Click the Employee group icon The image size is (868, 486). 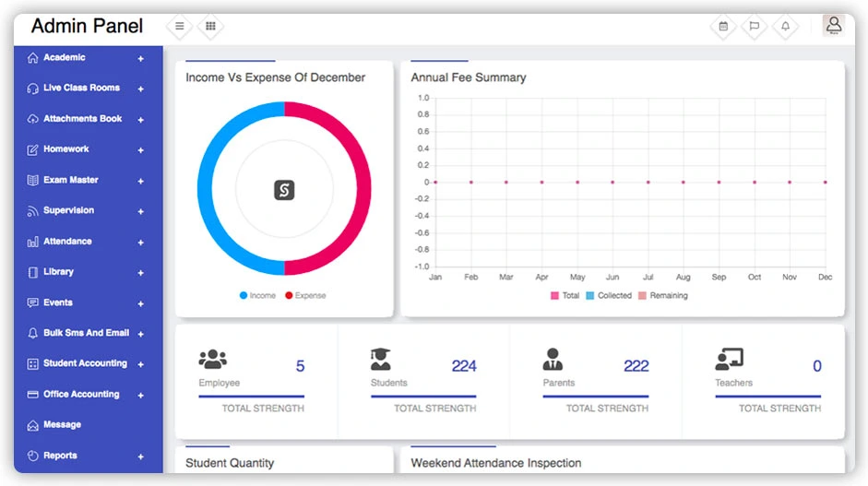tap(212, 360)
